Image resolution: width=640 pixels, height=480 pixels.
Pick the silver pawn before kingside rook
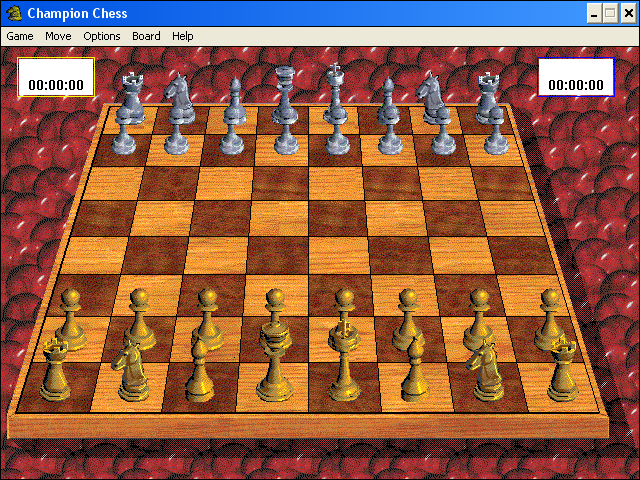pos(496,131)
